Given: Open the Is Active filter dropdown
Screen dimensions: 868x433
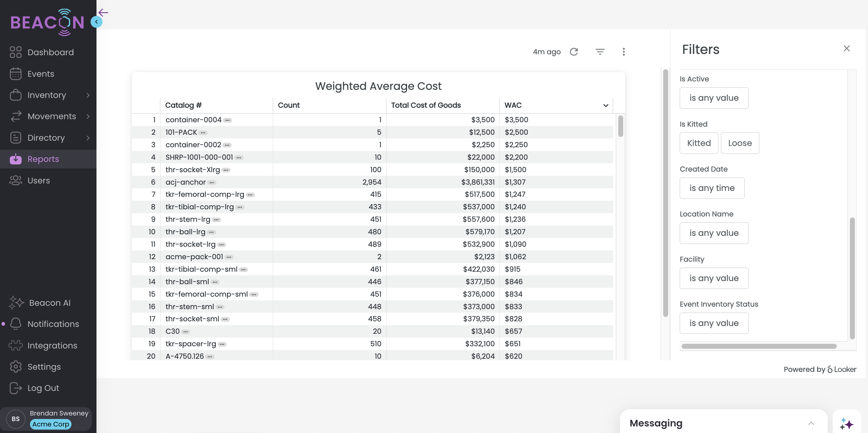Looking at the screenshot, I should pos(714,98).
